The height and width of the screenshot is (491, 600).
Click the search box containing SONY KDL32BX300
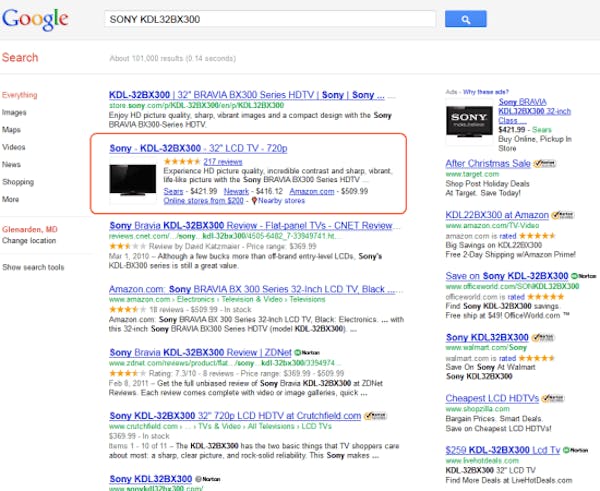click(270, 19)
